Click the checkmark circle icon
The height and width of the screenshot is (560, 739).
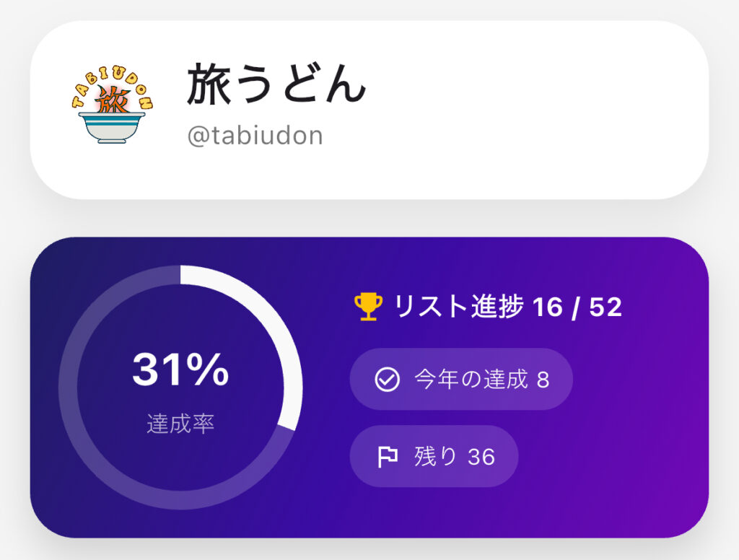click(388, 379)
